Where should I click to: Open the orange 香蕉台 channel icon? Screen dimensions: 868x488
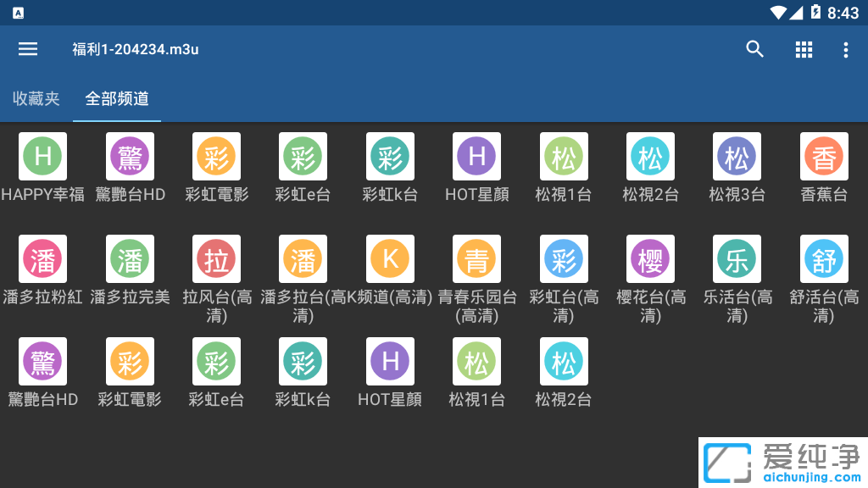[824, 157]
